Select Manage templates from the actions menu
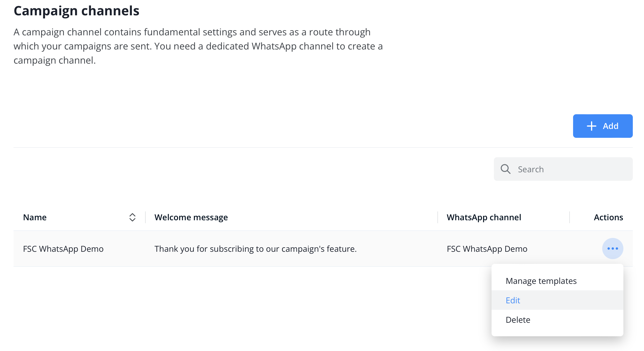Screen dimensions: 644x351 coord(541,281)
